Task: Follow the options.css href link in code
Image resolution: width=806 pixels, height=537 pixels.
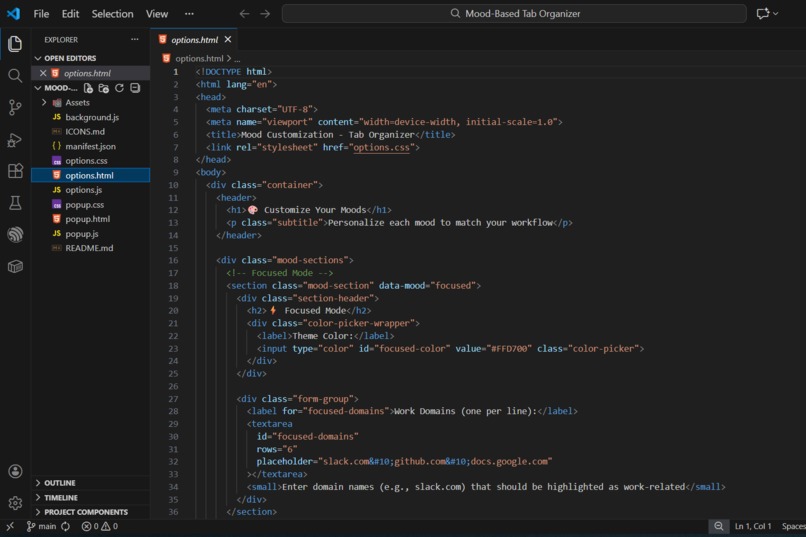Action: pyautogui.click(x=381, y=147)
